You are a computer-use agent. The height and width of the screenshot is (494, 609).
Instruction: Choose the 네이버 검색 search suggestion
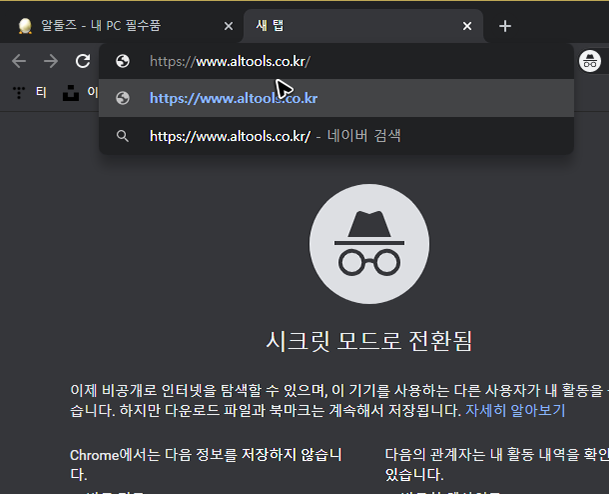click(x=336, y=136)
